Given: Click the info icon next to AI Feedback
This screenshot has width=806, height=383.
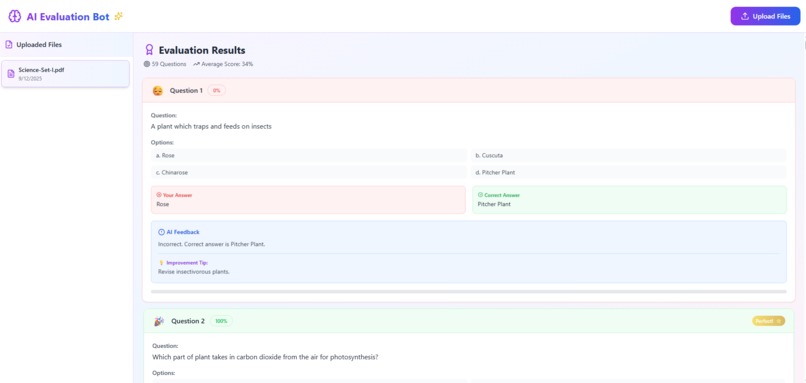Looking at the screenshot, I should pyautogui.click(x=161, y=232).
